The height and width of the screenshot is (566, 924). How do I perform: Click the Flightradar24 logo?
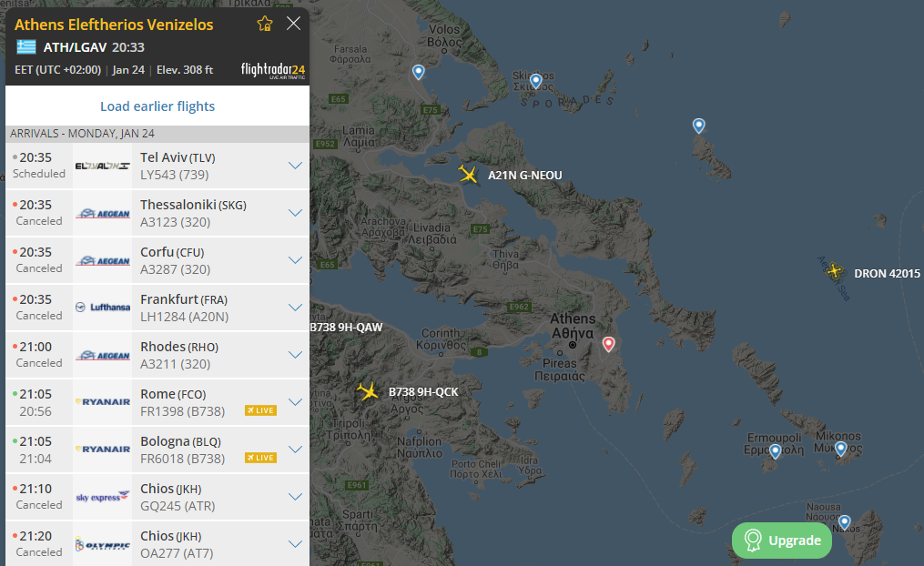pyautogui.click(x=272, y=70)
